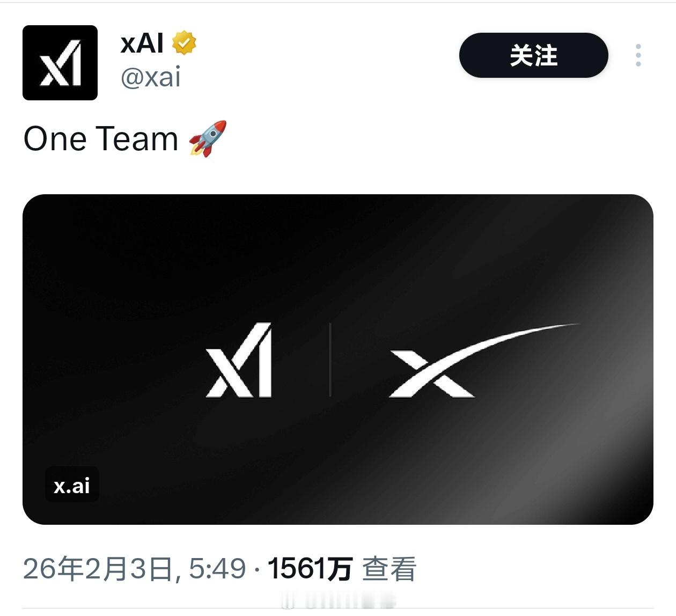The image size is (676, 616).
Task: Click the separator line under the timestamp
Action: coord(338,608)
